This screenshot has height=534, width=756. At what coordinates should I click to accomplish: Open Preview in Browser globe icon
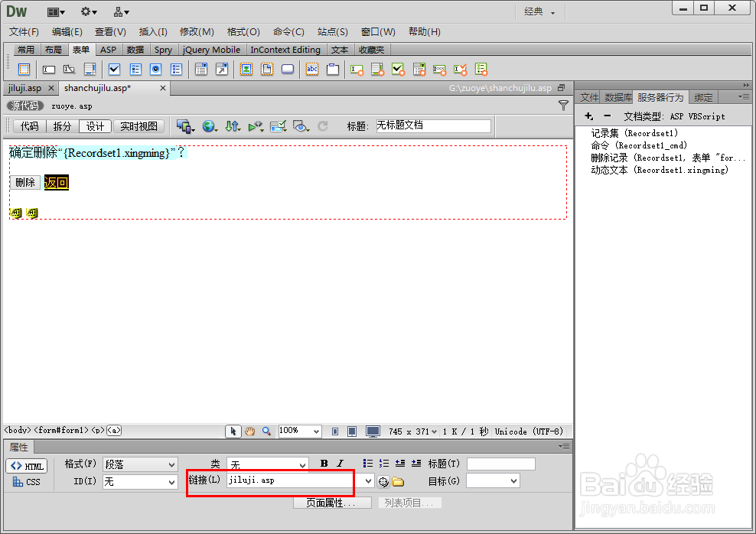pos(210,126)
